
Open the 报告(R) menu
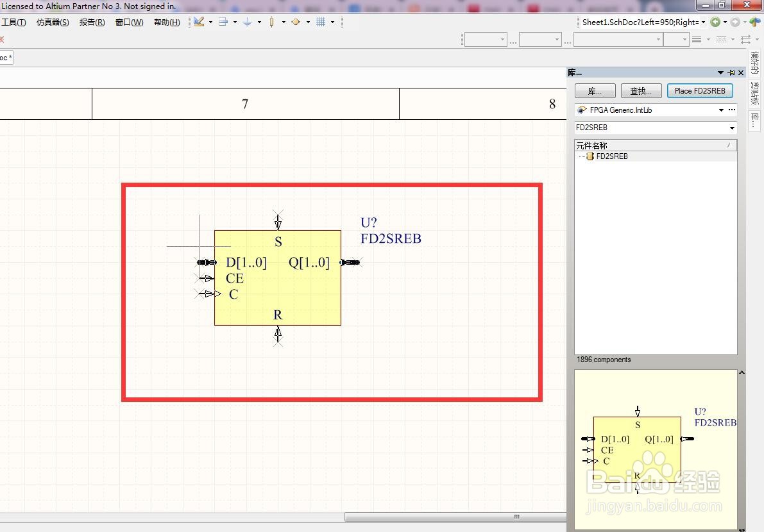click(x=92, y=22)
